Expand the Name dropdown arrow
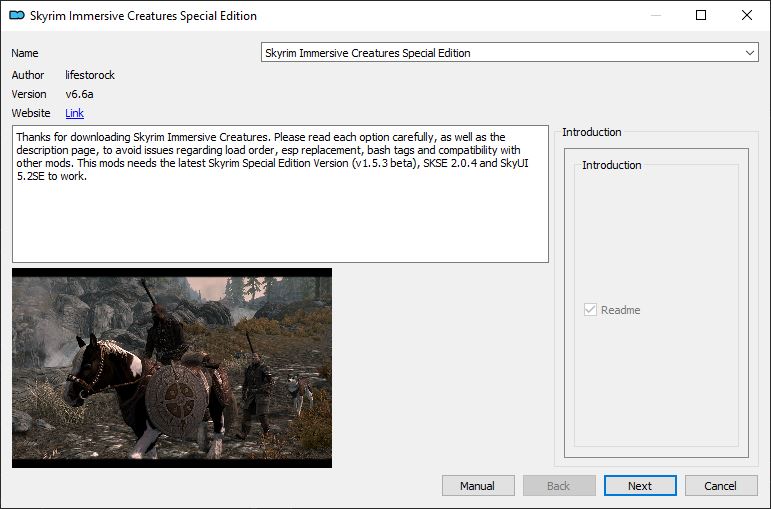Image resolution: width=771 pixels, height=509 pixels. tap(749, 53)
